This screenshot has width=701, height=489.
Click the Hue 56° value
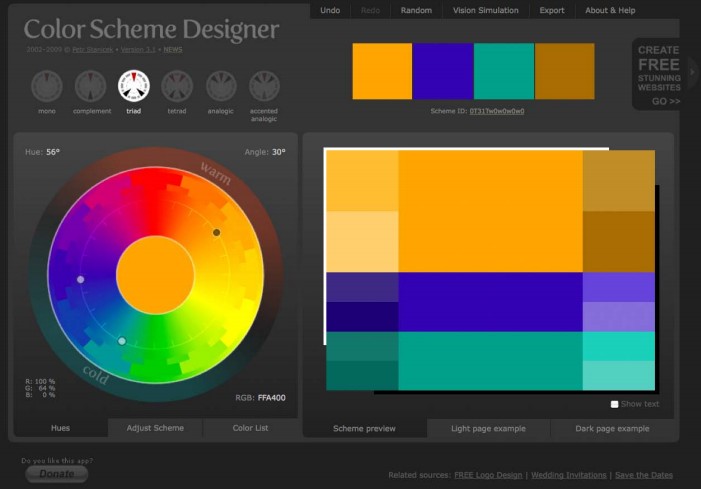53,152
